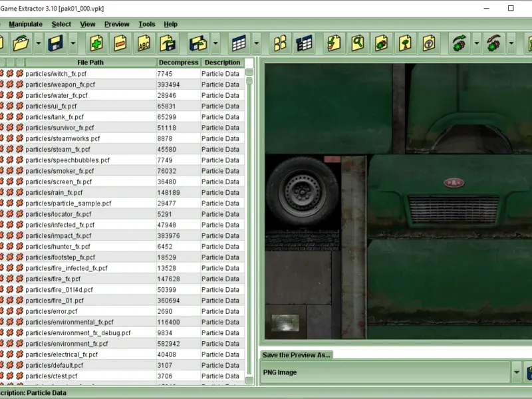Sort by the Description column header

222,63
